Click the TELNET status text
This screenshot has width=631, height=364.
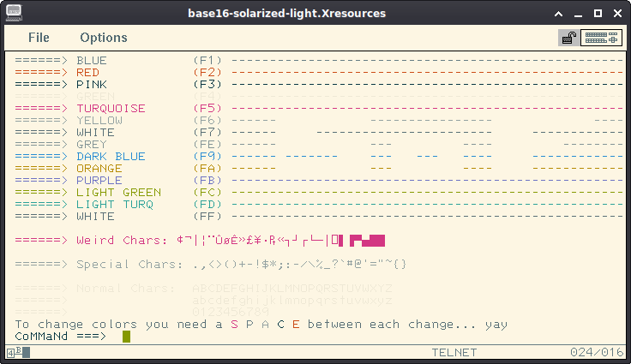[x=454, y=353]
